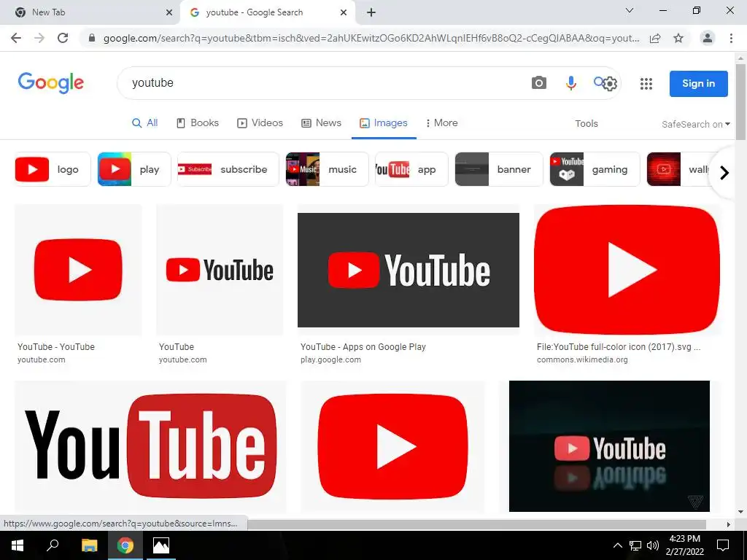Select the subscribe suggestion chip
The width and height of the screenshot is (747, 560).
click(228, 169)
